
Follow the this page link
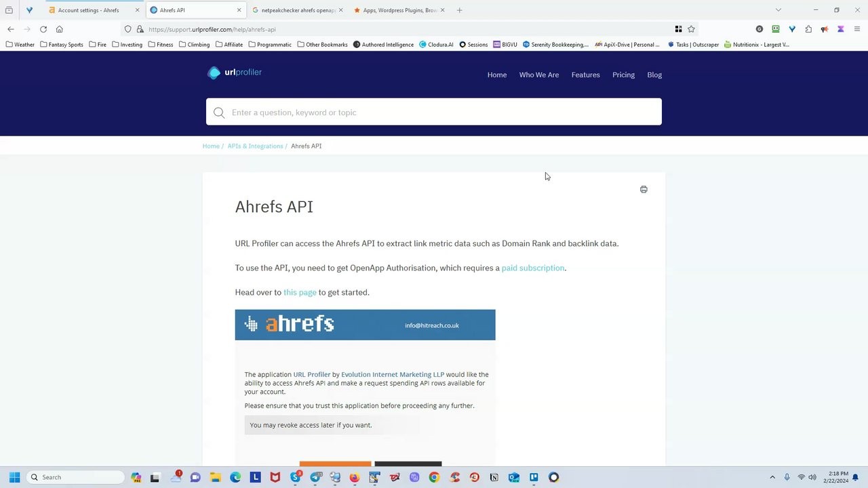tap(300, 292)
